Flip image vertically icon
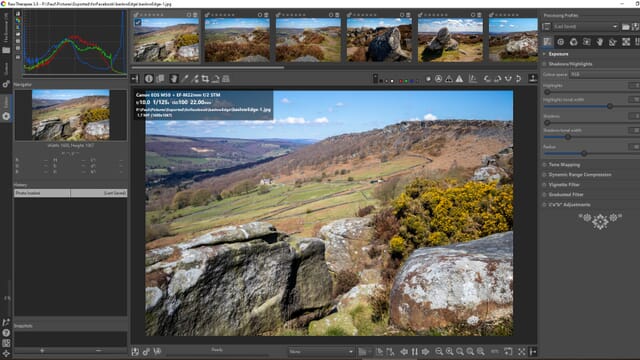 518,79
